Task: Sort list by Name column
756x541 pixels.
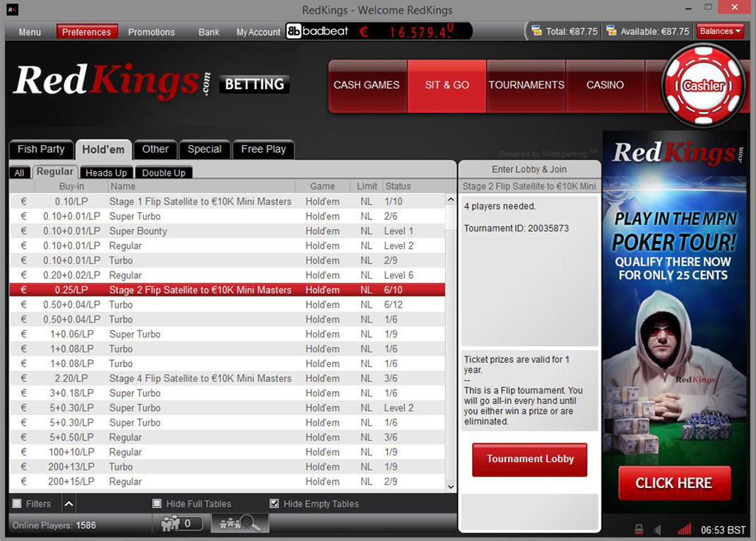Action: click(x=201, y=186)
